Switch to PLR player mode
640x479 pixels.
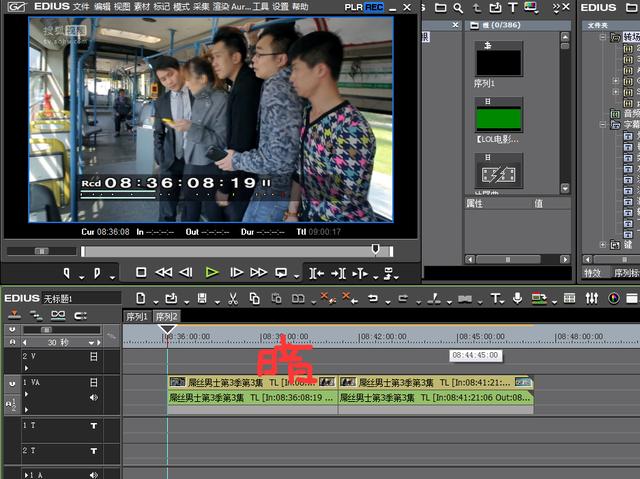(353, 7)
